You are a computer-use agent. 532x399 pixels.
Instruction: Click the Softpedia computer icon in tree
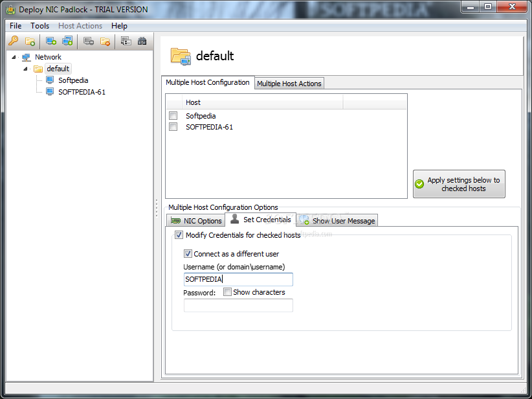pos(50,80)
